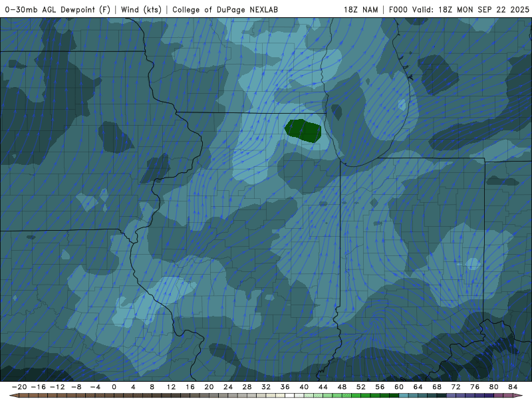This screenshot has width=532, height=399.
Task: Click the 80 value on the color scale
Action: pyautogui.click(x=494, y=387)
